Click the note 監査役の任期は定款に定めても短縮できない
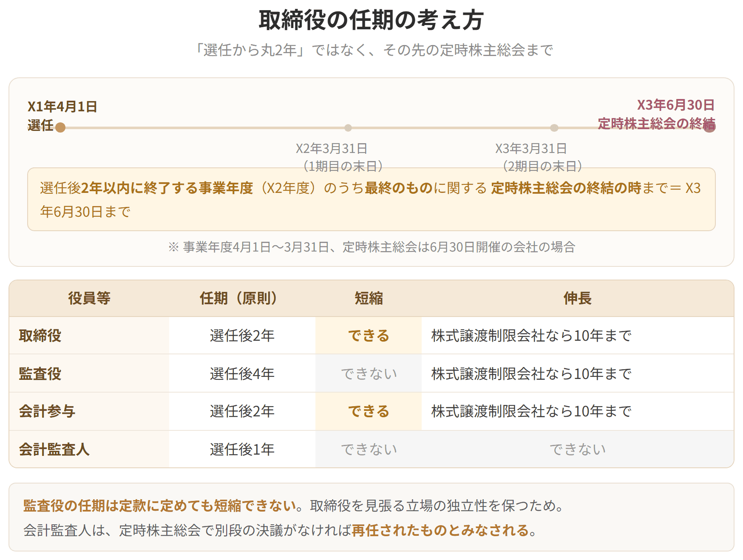This screenshot has width=743, height=560. [x=160, y=506]
